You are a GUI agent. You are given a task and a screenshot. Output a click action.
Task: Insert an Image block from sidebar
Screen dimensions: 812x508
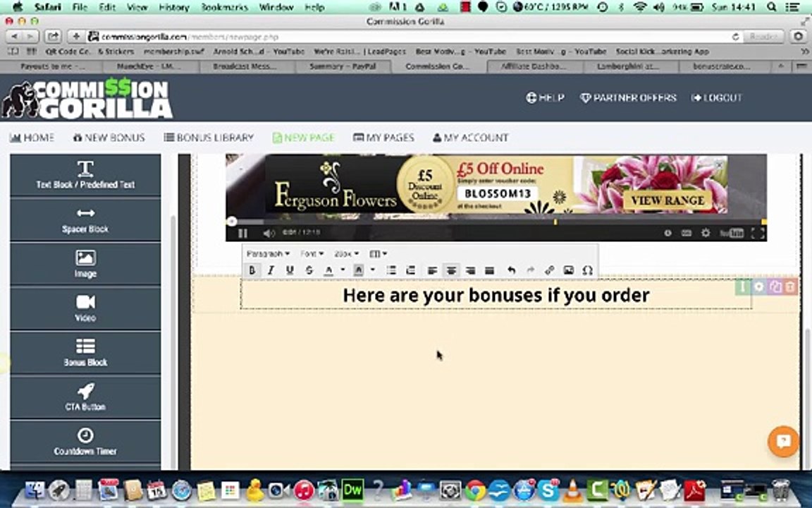click(x=85, y=265)
